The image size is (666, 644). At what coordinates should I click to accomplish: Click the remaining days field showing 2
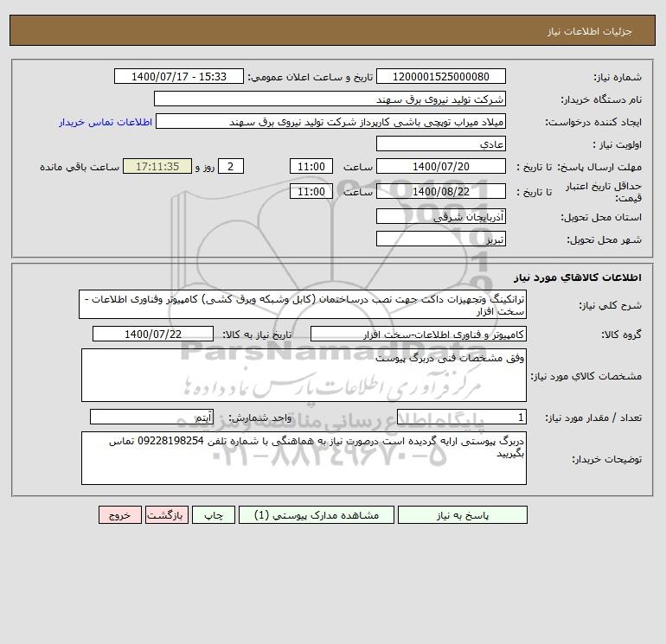click(x=231, y=167)
